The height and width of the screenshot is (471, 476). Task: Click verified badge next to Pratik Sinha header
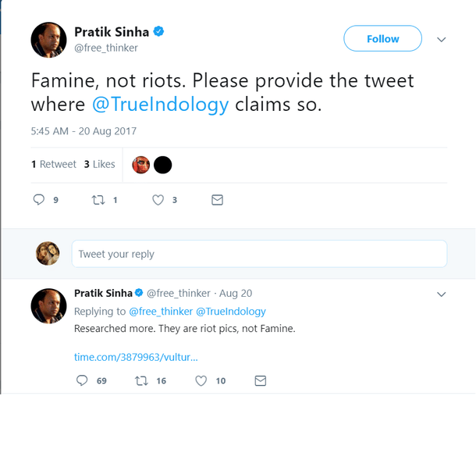tap(158, 32)
